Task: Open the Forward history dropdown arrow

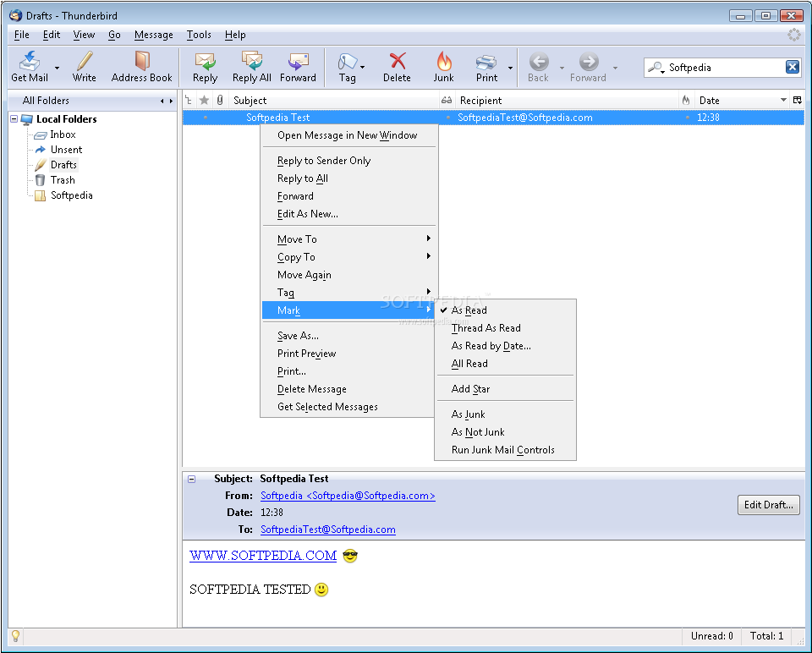Action: (615, 68)
